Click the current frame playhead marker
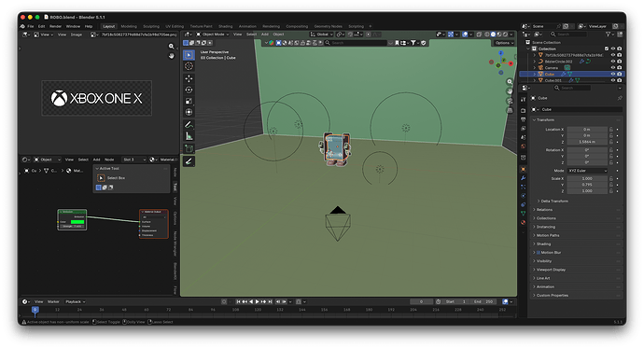 pyautogui.click(x=35, y=310)
